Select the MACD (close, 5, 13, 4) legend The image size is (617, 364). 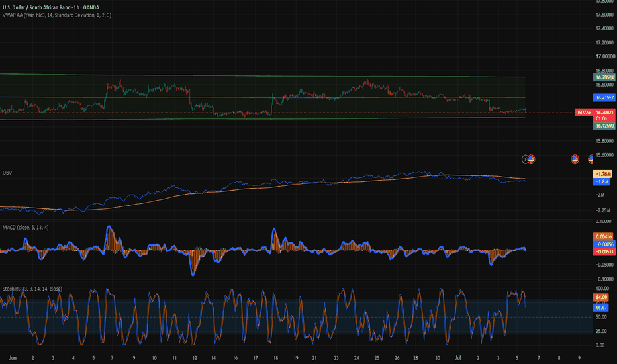26,228
